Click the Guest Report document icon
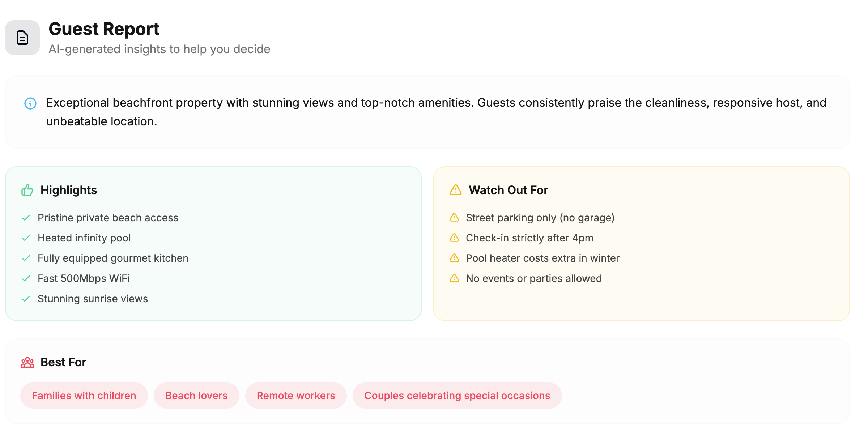868x436 pixels. pos(22,38)
